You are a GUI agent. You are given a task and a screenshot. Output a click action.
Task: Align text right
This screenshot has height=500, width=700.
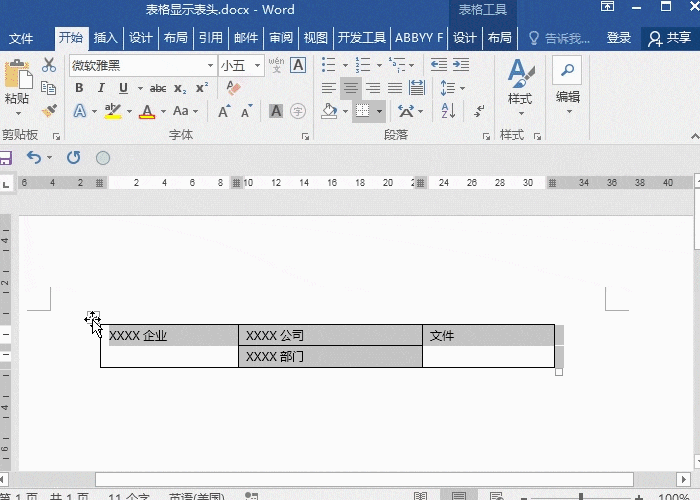pyautogui.click(x=373, y=88)
